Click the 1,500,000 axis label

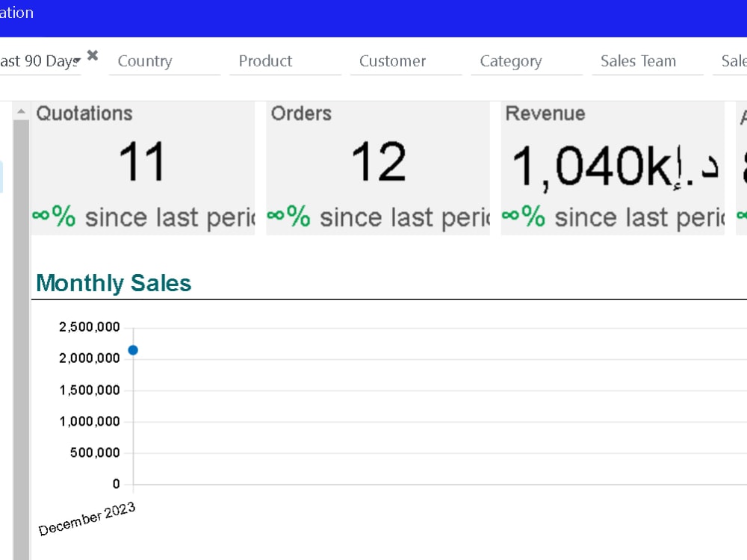point(89,391)
